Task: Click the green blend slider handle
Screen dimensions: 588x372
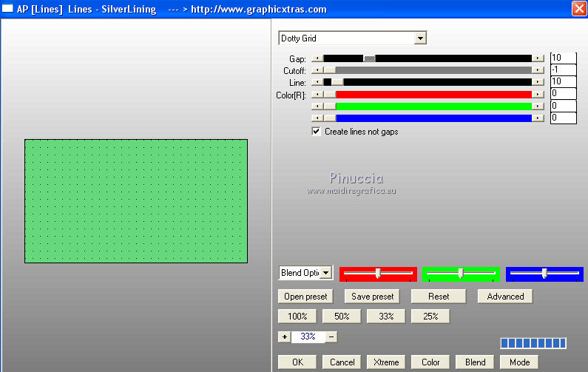Action: pos(461,274)
